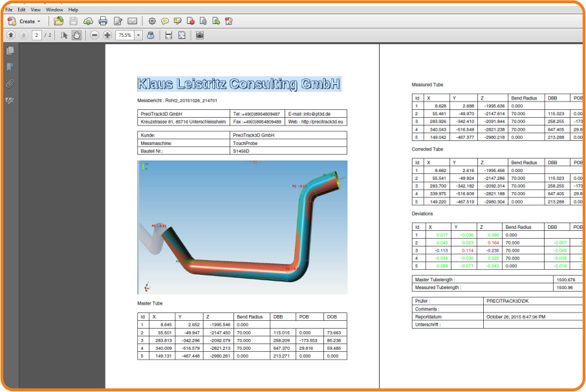
Task: Click the Open file folder icon
Action: [x=59, y=21]
